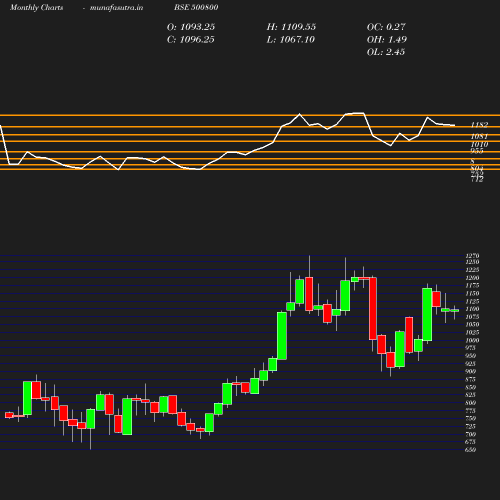
Task: Click the '900' price axis label
Action: pos(471,372)
